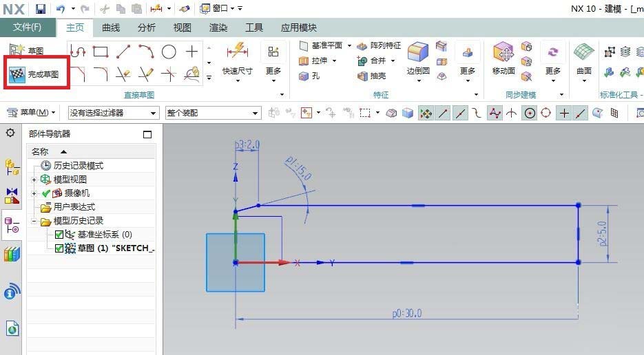Screen dimensions: 644x355
Task: Select the Point tool plus icon
Action: pos(191,52)
